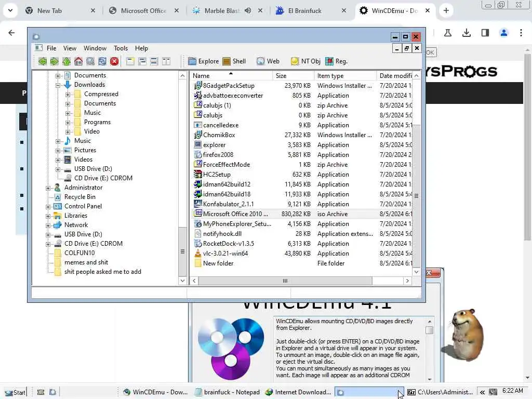532x399 pixels.
Task: Open the Tools menu
Action: pyautogui.click(x=121, y=48)
